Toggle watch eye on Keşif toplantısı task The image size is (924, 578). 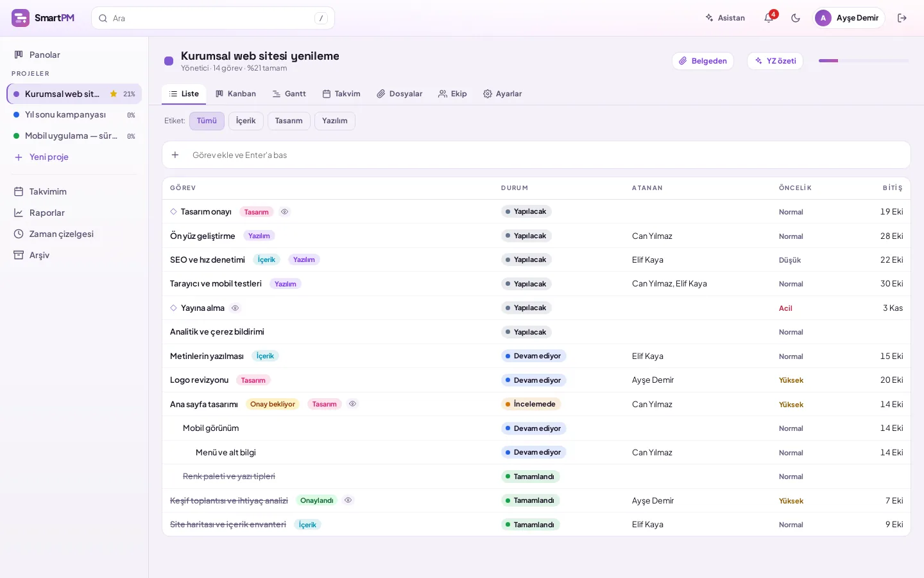pos(348,500)
